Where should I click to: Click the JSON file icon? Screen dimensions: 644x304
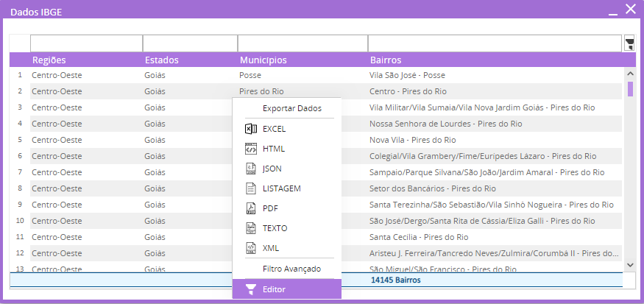250,169
